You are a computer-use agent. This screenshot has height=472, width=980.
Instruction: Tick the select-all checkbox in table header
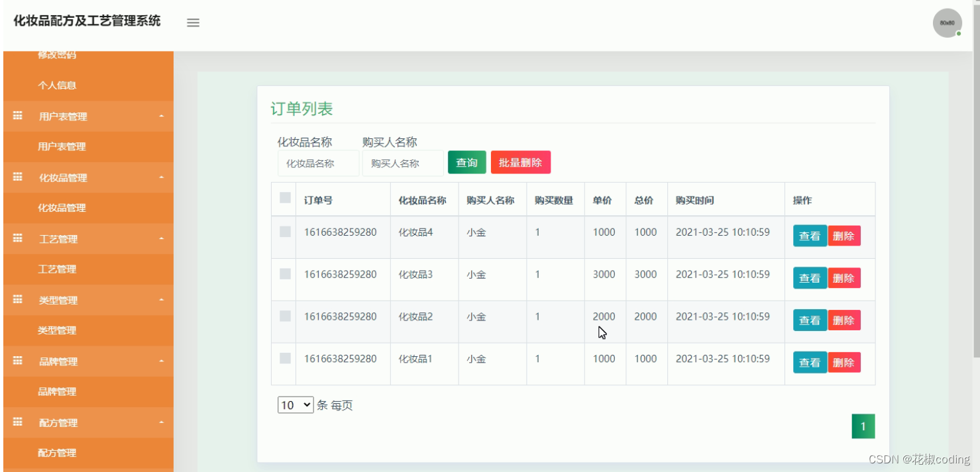pyautogui.click(x=285, y=197)
